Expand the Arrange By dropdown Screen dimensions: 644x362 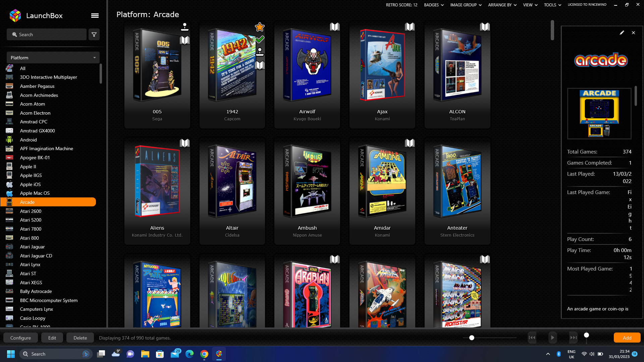(x=502, y=5)
